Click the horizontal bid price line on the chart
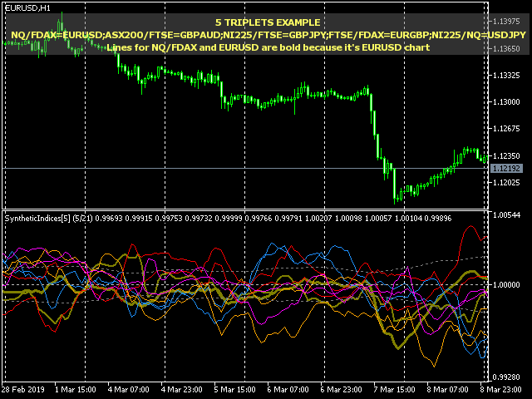Viewport: 532px width, 399px height. tap(244, 168)
